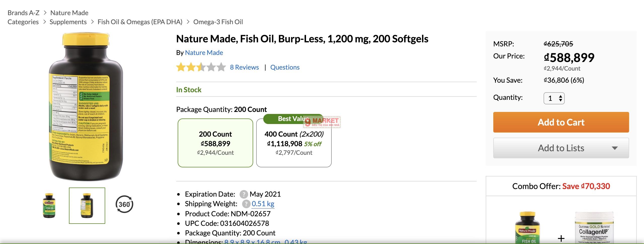Click the Nature Made brand link under title
Viewport: 644px width, 244px height.
tap(204, 53)
